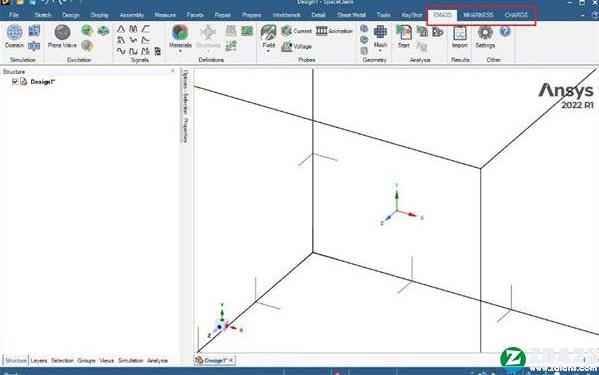Image resolution: width=599 pixels, height=375 pixels.
Task: Click the Start analysis icon
Action: pos(403,32)
